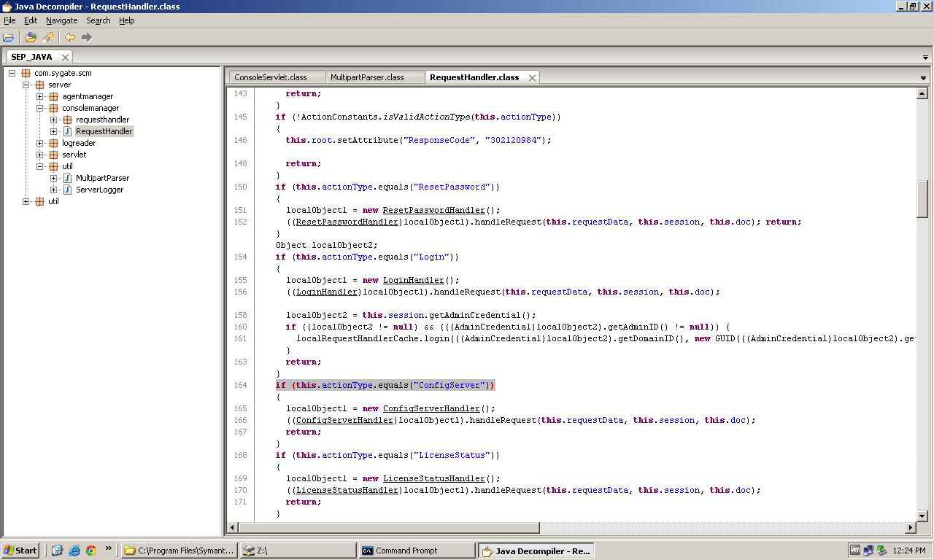Follow ResetPasswordHandler link on line 151

point(434,210)
